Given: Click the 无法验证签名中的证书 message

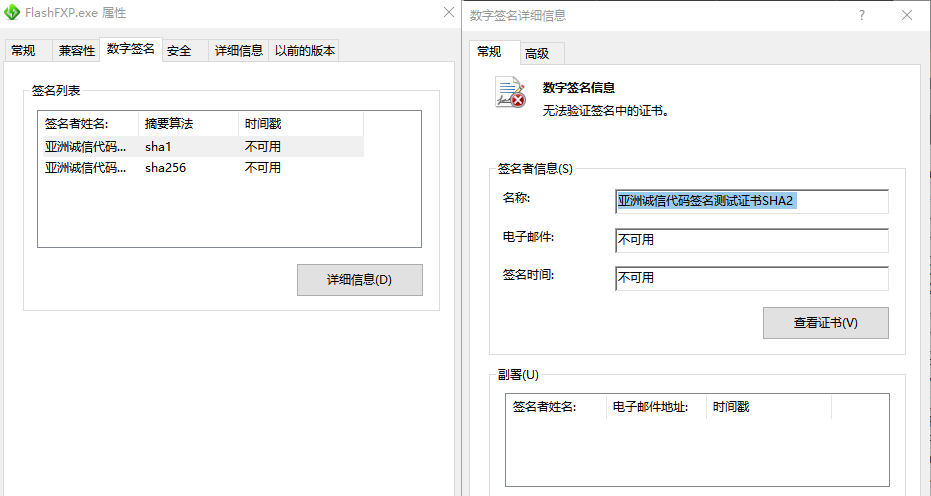Looking at the screenshot, I should (x=606, y=110).
